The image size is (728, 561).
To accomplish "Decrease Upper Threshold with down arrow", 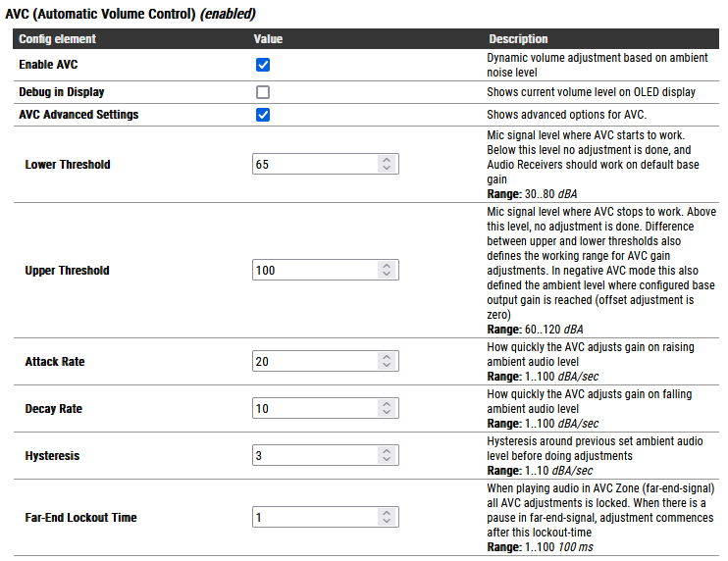I will click(x=387, y=275).
